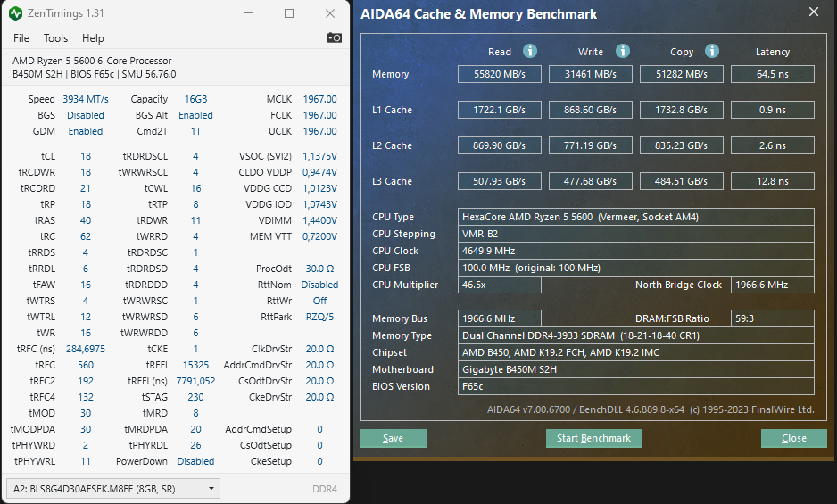Close the AIDA64 benchmark dialog via Close button
Image resolution: width=837 pixels, height=504 pixels.
794,438
